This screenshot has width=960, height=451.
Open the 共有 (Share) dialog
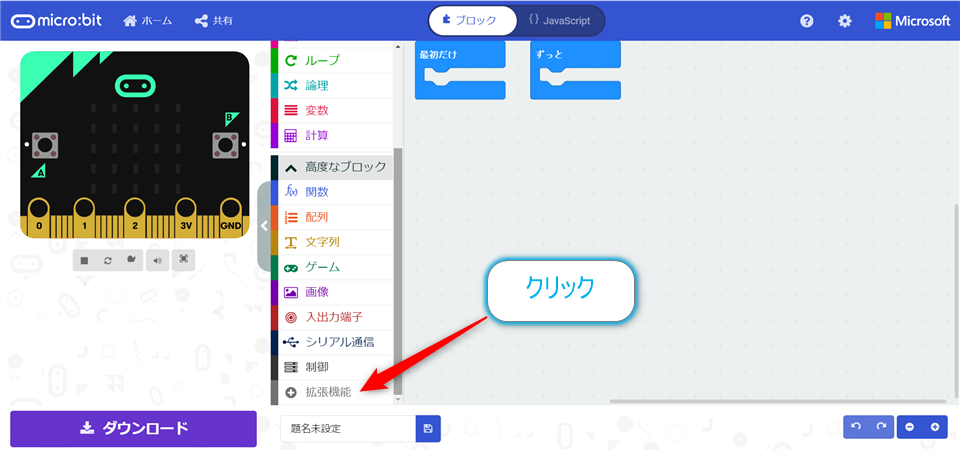(x=213, y=21)
